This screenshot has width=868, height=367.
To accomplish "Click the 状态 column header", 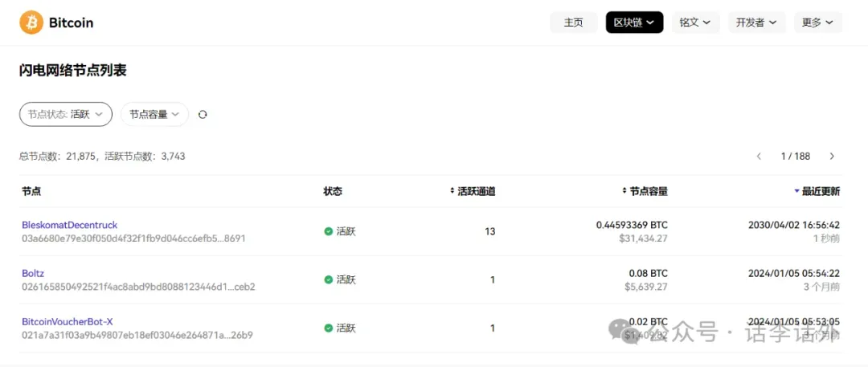I will coord(333,191).
